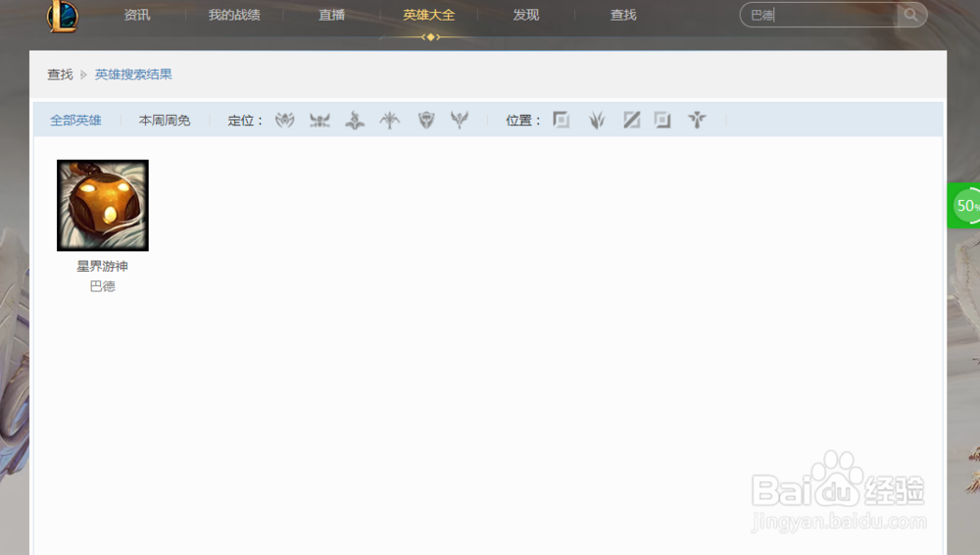The height and width of the screenshot is (555, 980).
Task: Select the Support position icon
Action: pyautogui.click(x=697, y=120)
